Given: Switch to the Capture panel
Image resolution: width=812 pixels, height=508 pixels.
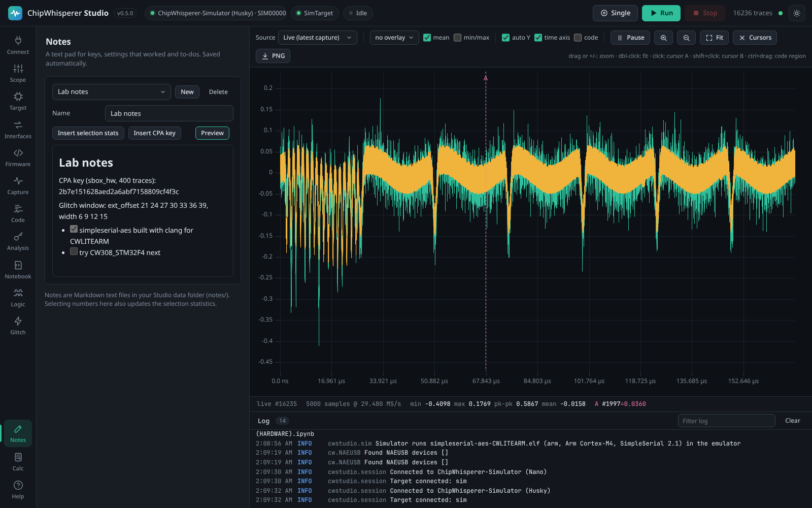Looking at the screenshot, I should coord(18,185).
